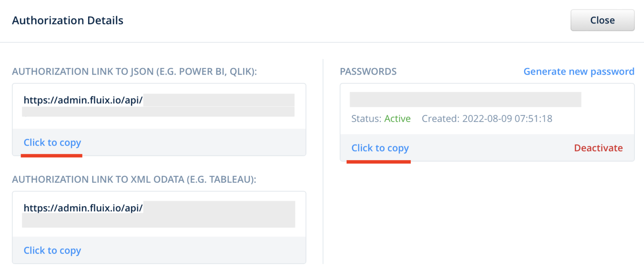The width and height of the screenshot is (644, 278).
Task: Deactivate the current password
Action: click(x=598, y=148)
